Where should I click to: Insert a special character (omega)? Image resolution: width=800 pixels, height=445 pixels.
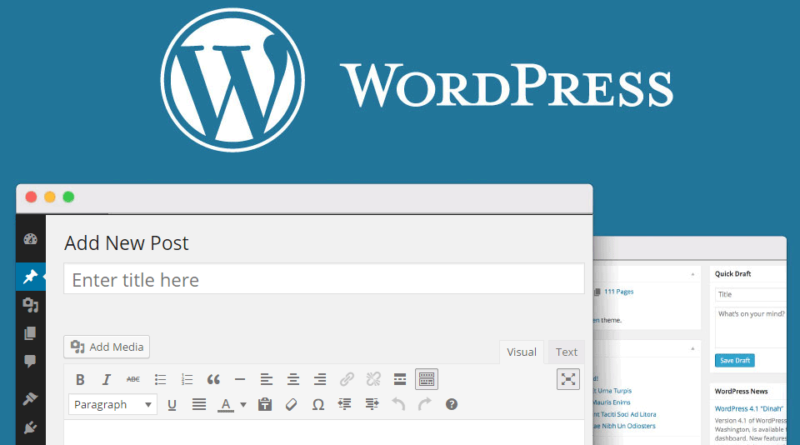pos(318,405)
